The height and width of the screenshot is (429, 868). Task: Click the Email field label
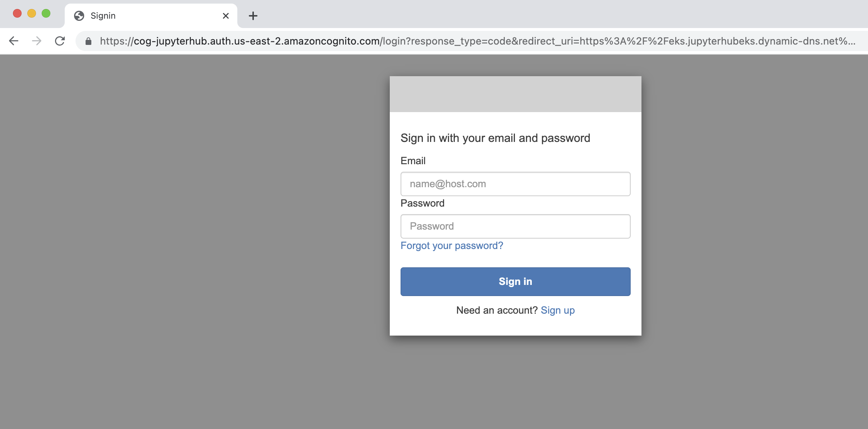[413, 161]
